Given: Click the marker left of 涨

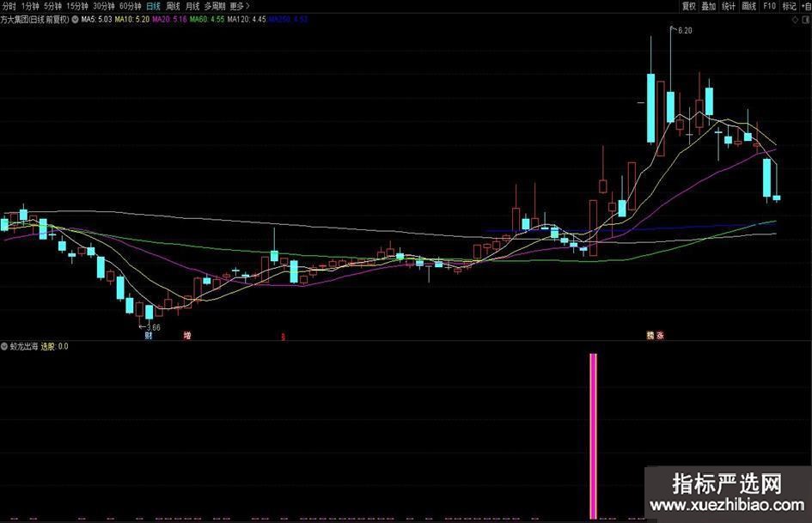Looking at the screenshot, I should point(650,336).
